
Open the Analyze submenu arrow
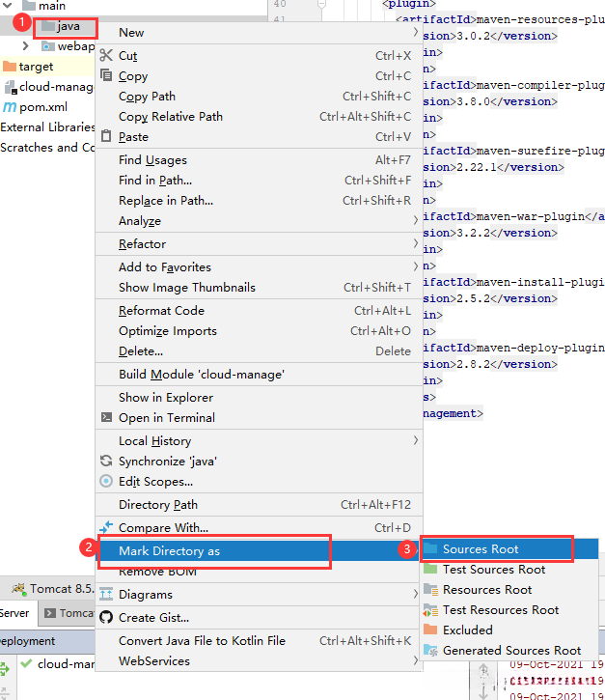click(x=415, y=220)
